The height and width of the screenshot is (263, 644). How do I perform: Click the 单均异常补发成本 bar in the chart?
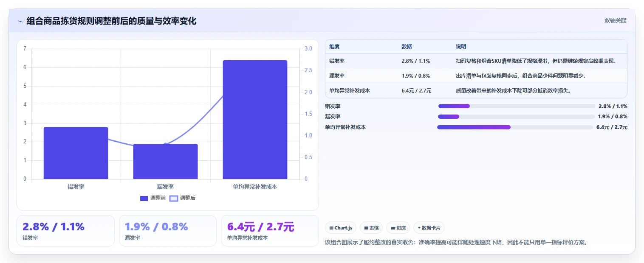(255, 120)
